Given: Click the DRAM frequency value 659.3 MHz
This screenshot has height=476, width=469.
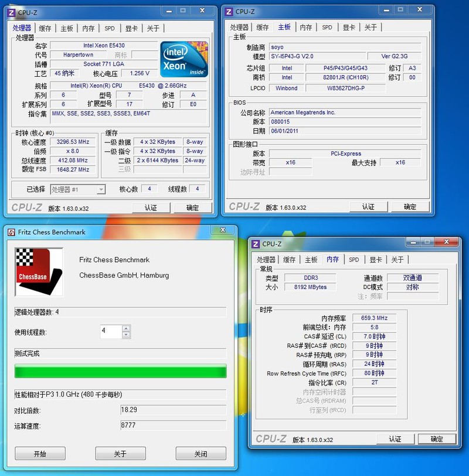Looking at the screenshot, I should (x=374, y=318).
